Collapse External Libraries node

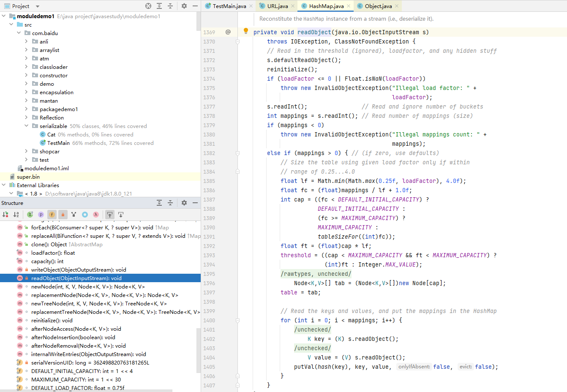(4, 185)
